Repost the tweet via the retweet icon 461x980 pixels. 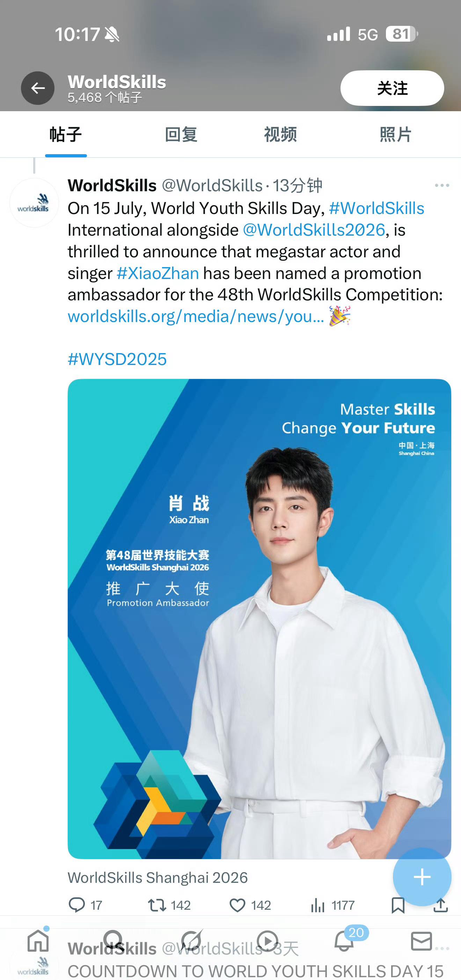(157, 905)
